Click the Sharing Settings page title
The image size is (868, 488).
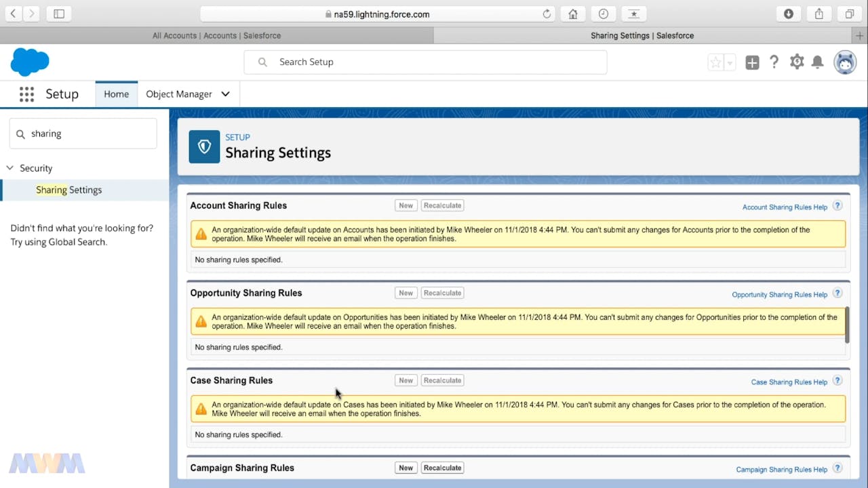click(x=278, y=152)
